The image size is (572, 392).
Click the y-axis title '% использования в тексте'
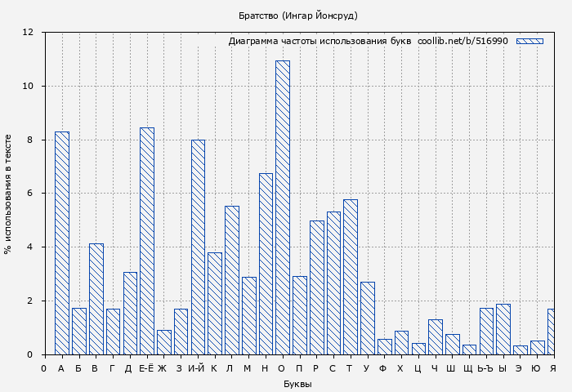8,194
